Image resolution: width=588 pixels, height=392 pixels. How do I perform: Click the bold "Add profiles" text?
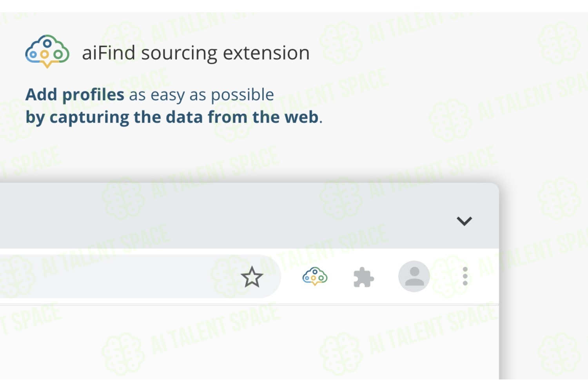click(x=75, y=95)
